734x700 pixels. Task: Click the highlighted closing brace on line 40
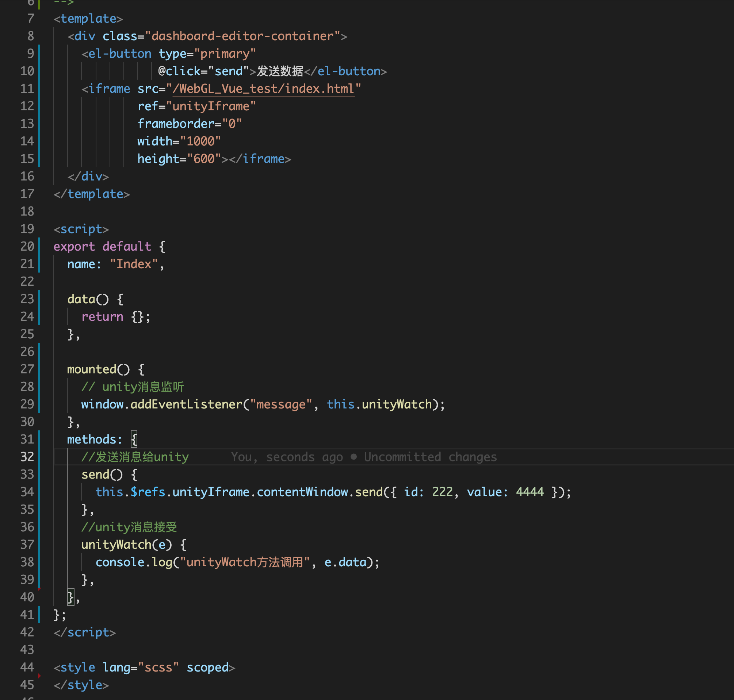tap(70, 597)
